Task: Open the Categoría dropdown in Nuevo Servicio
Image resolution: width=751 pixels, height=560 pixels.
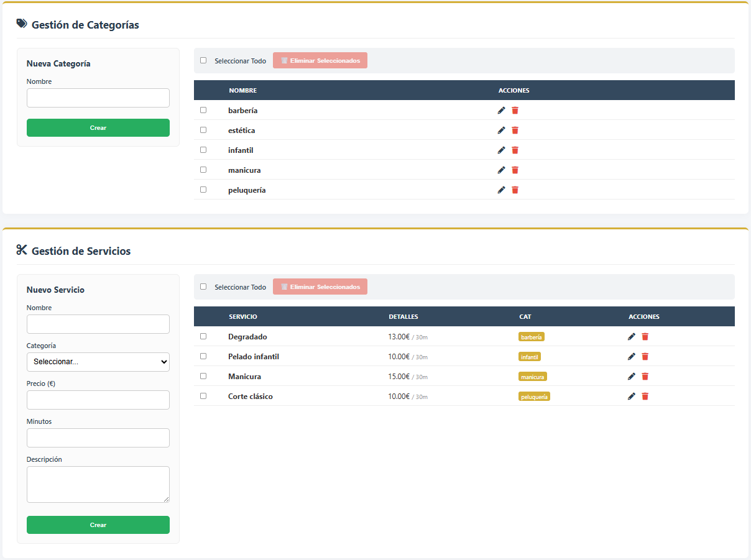Action: click(98, 362)
